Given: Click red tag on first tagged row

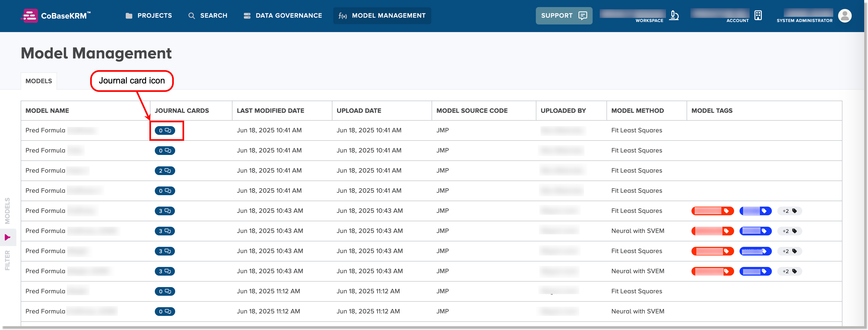Looking at the screenshot, I should (x=712, y=211).
